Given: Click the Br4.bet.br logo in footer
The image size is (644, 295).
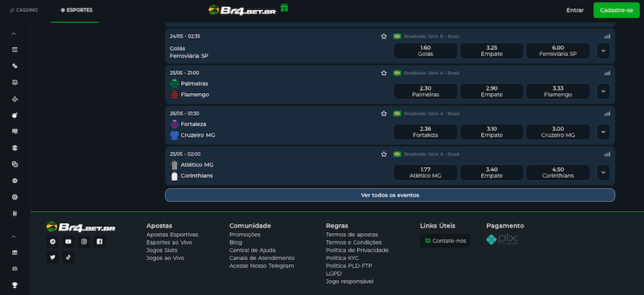Looking at the screenshot, I should pyautogui.click(x=80, y=227).
